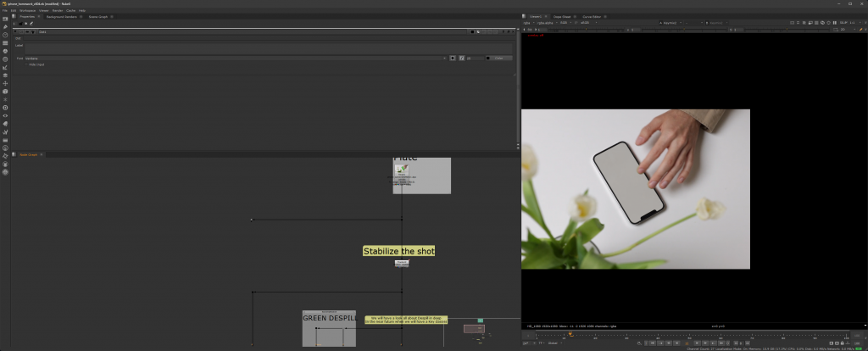
Task: Click the viewer gain slider
Action: click(586, 30)
